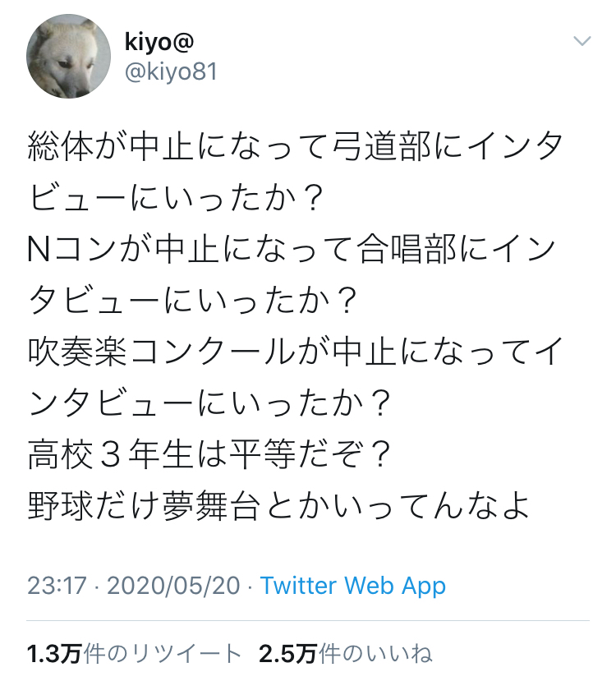Click the line beginning ンタビューにいったか？
616x681 pixels.
click(x=209, y=403)
